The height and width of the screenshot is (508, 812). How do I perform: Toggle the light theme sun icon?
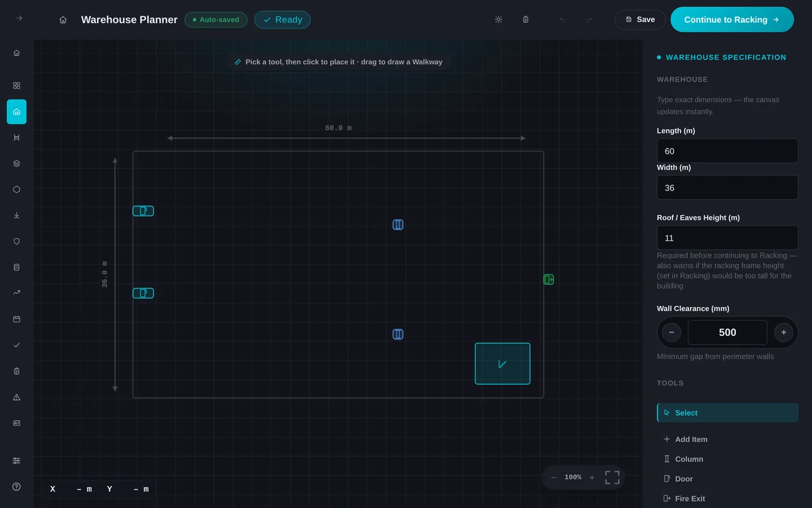point(499,20)
